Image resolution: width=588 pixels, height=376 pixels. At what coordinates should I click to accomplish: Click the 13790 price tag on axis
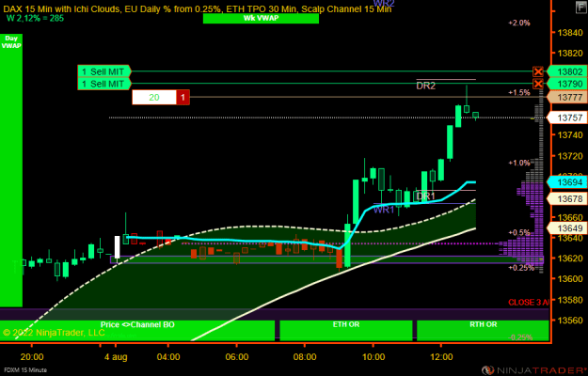(567, 84)
